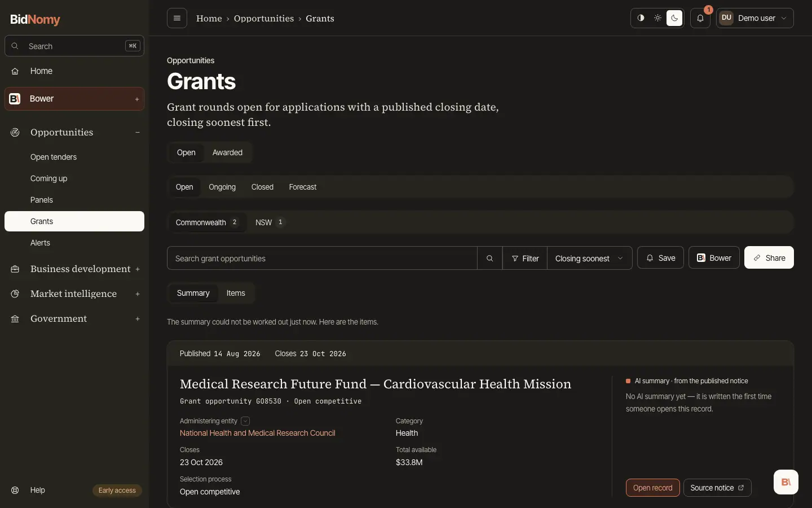The image size is (812, 508).
Task: Select the Closed status filter
Action: click(262, 187)
